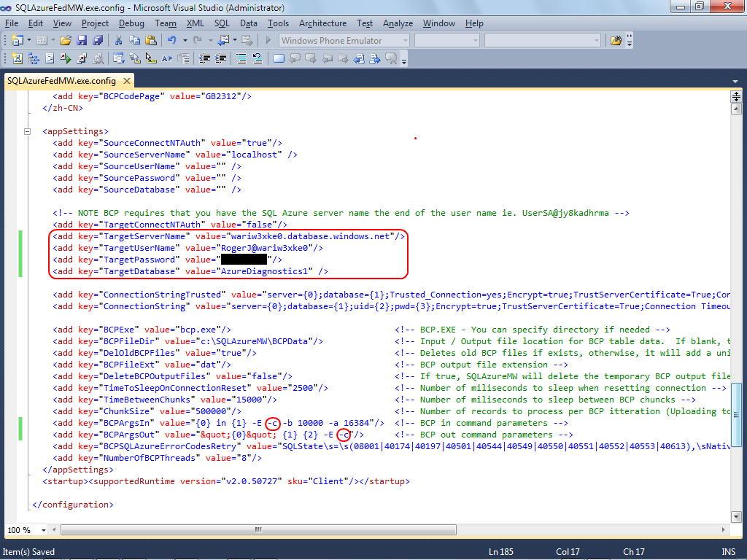Click the Cut scissors icon

[119, 41]
